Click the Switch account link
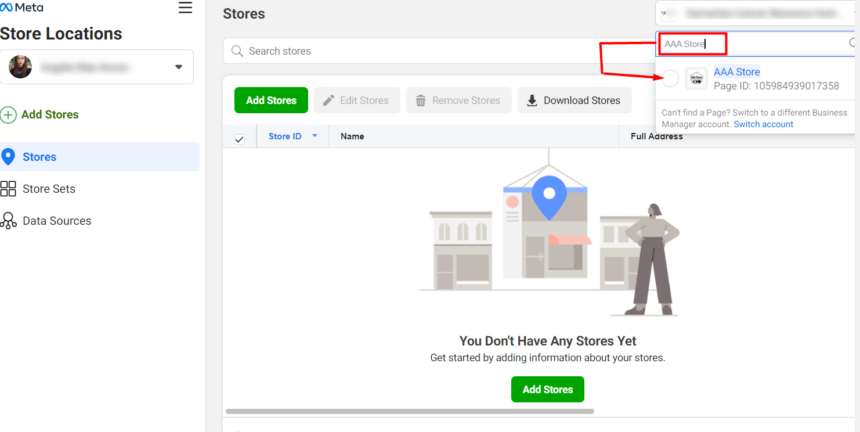Screen dimensions: 860x432 tap(763, 124)
